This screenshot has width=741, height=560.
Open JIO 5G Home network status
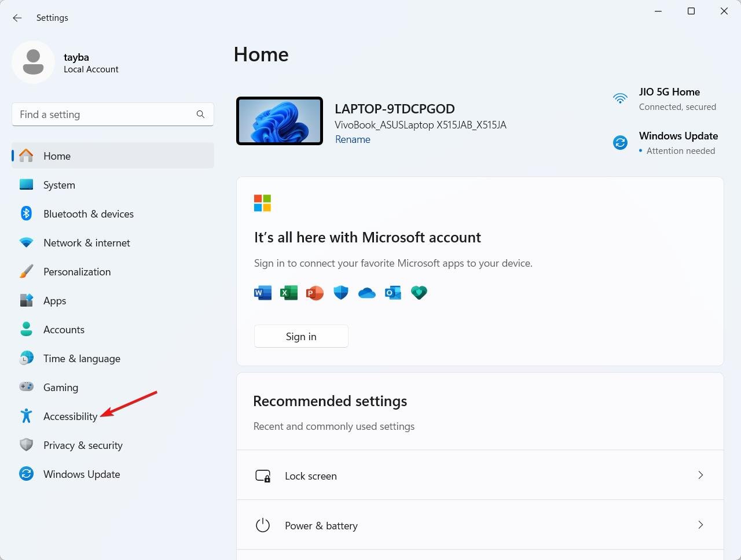665,99
